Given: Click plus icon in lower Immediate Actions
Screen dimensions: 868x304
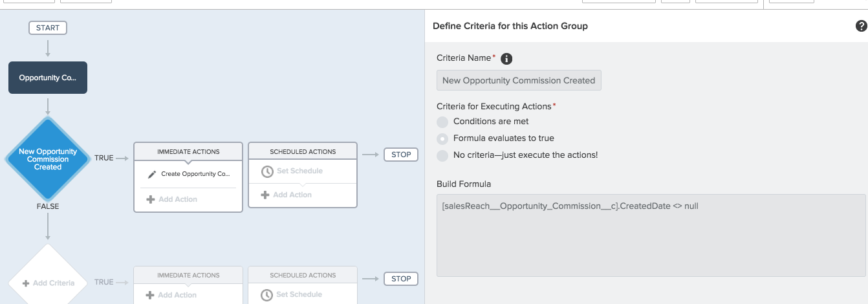Looking at the screenshot, I should 151,295.
